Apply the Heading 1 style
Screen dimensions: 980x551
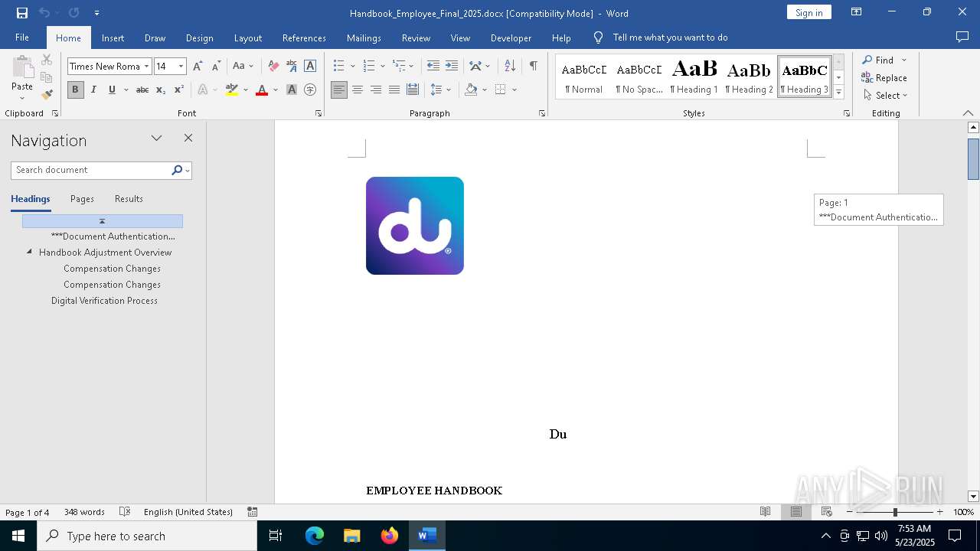click(x=694, y=77)
